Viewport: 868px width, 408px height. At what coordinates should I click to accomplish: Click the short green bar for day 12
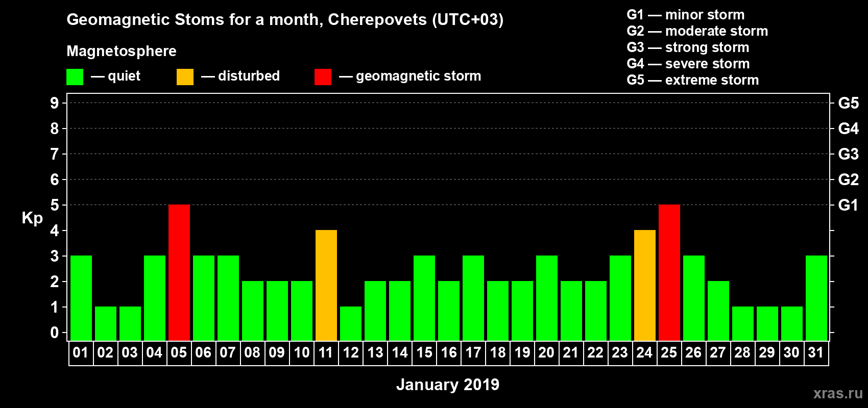[x=351, y=323]
